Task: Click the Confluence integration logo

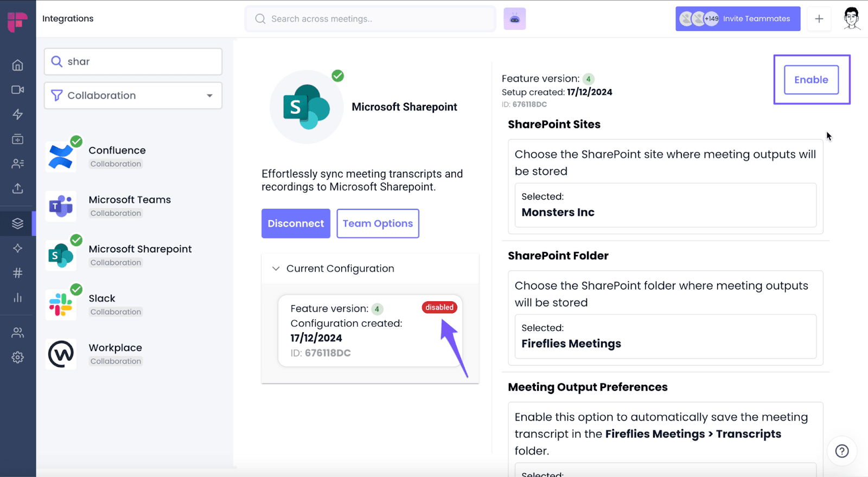Action: tap(61, 157)
